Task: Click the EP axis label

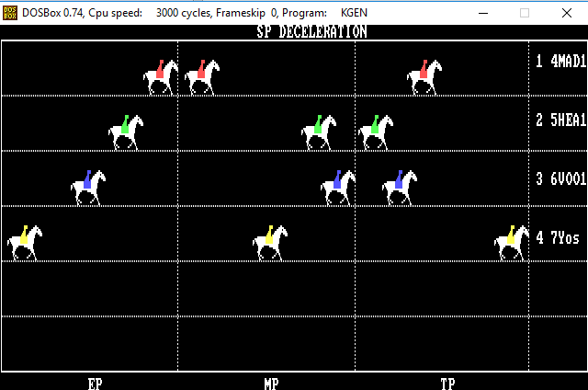Action: (95, 384)
